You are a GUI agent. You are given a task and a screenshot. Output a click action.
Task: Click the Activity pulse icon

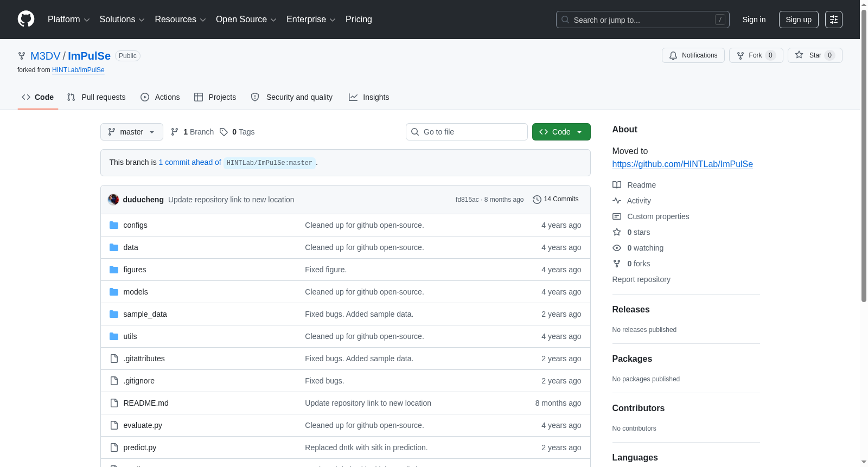tap(617, 201)
